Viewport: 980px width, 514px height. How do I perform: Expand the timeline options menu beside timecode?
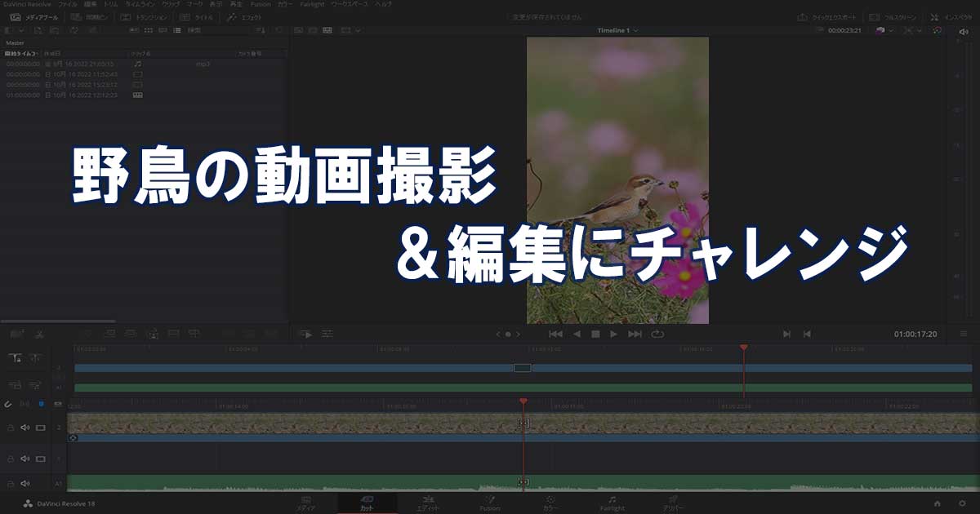coord(964,334)
